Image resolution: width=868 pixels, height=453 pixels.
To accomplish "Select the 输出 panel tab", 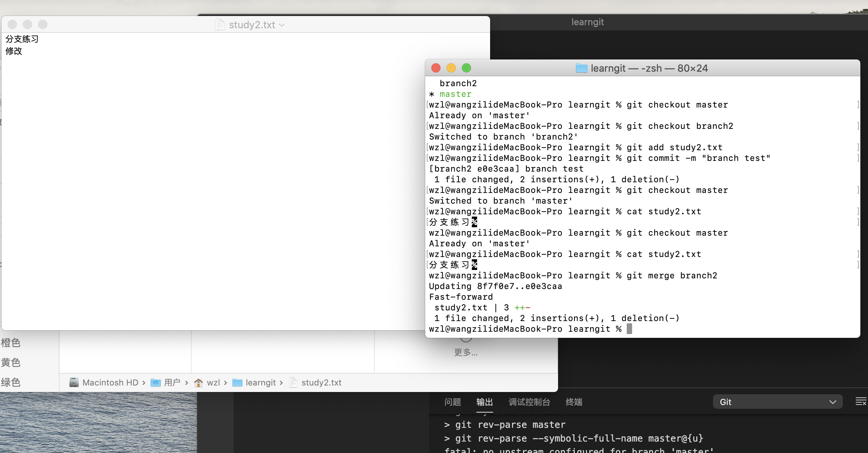I will (484, 402).
